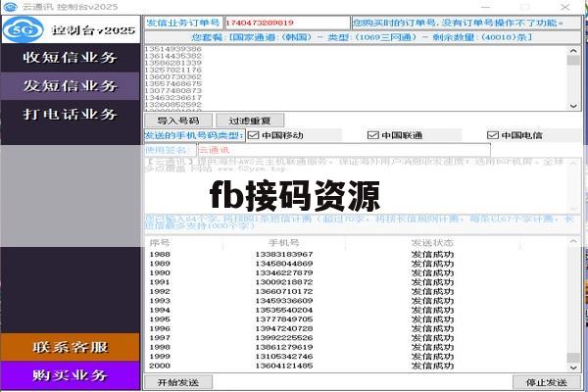This screenshot has width=588, height=392.
Task: Toggle the 中国移动 checkbox
Action: click(254, 135)
